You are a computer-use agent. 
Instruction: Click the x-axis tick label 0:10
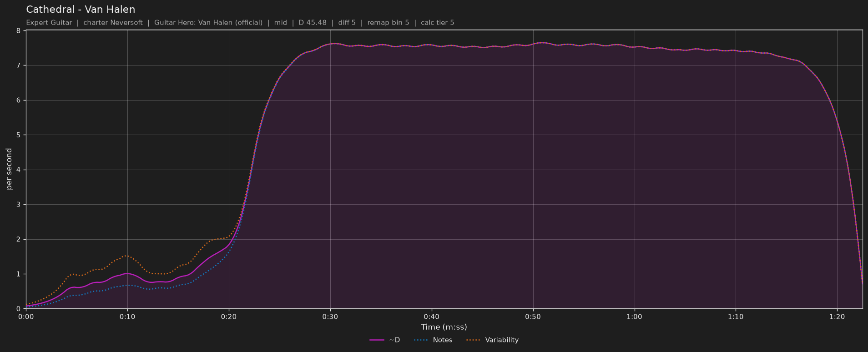click(x=127, y=317)
